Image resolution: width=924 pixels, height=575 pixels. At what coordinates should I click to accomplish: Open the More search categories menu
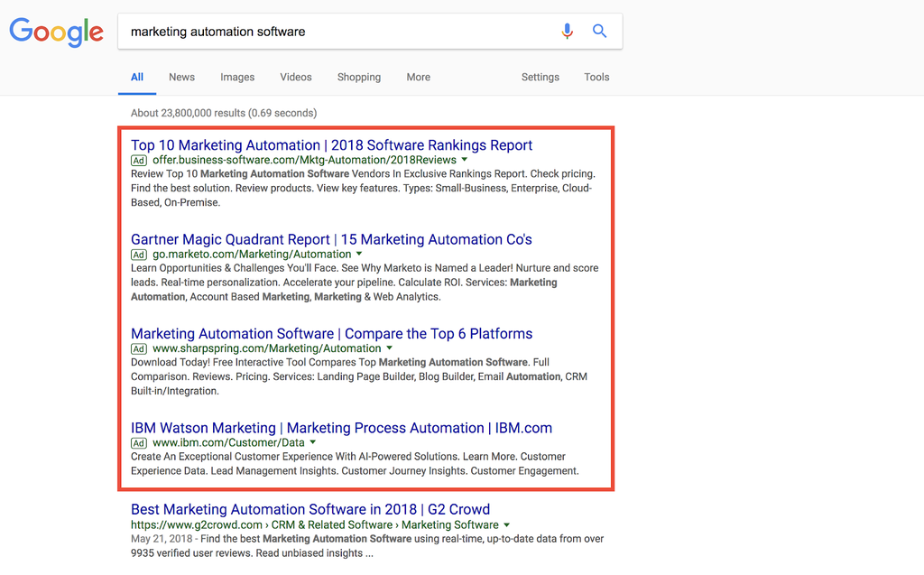419,78
